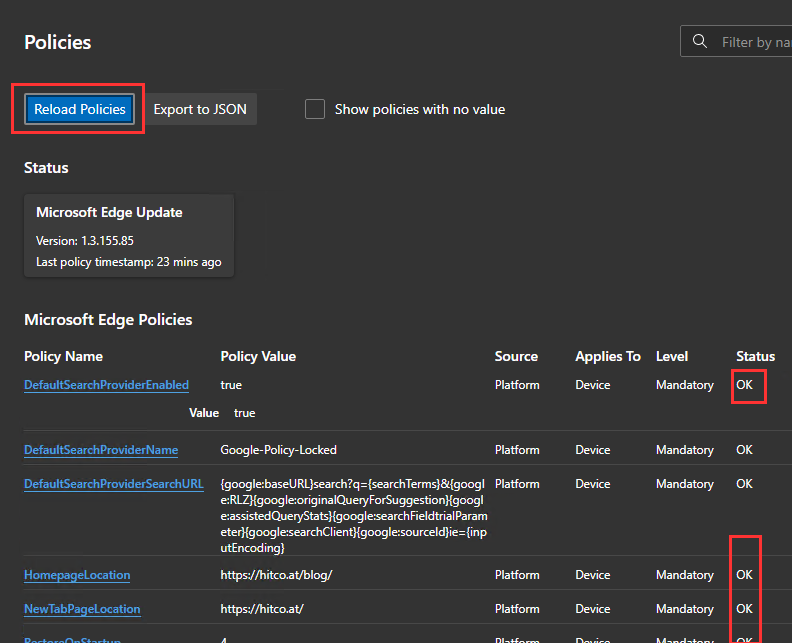The image size is (792, 643).
Task: Click OK status of DefaultSearchProviderEnabled row
Action: (744, 385)
